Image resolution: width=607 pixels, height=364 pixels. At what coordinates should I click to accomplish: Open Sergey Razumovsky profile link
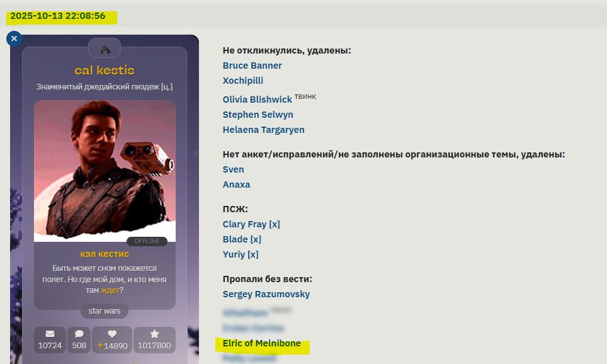pyautogui.click(x=266, y=294)
